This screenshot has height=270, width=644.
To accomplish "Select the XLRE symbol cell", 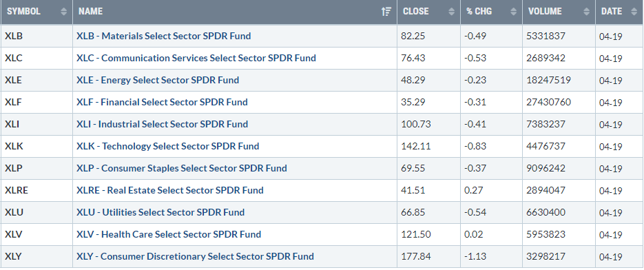I will [37, 190].
